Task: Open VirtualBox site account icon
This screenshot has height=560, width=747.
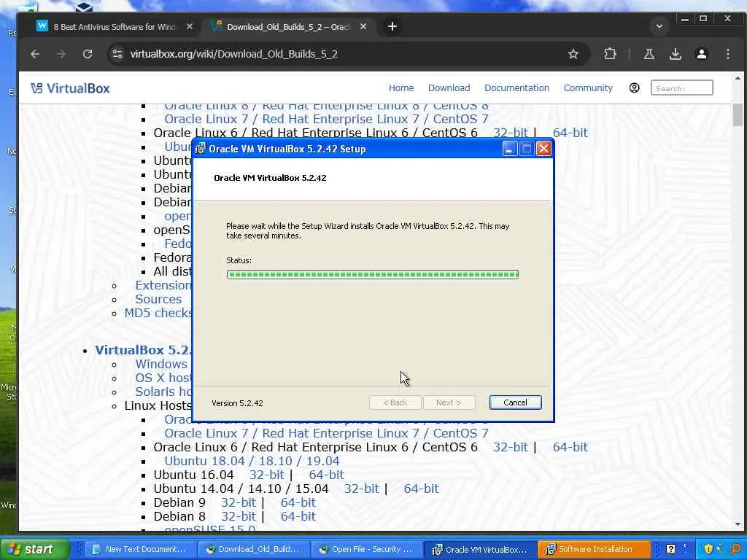Action: 634,88
